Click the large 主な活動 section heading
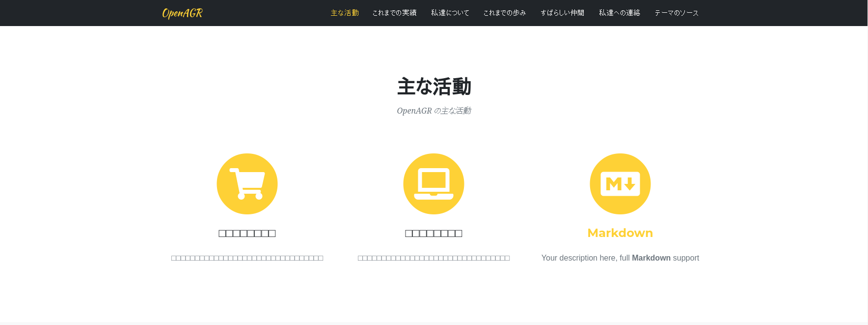Screen dimensions: 868x325 click(434, 87)
